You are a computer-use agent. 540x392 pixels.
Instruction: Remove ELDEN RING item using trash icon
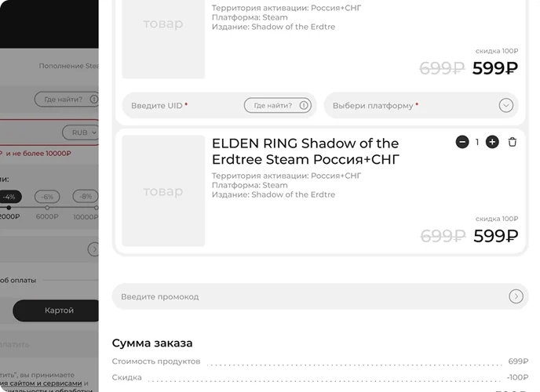coord(513,142)
